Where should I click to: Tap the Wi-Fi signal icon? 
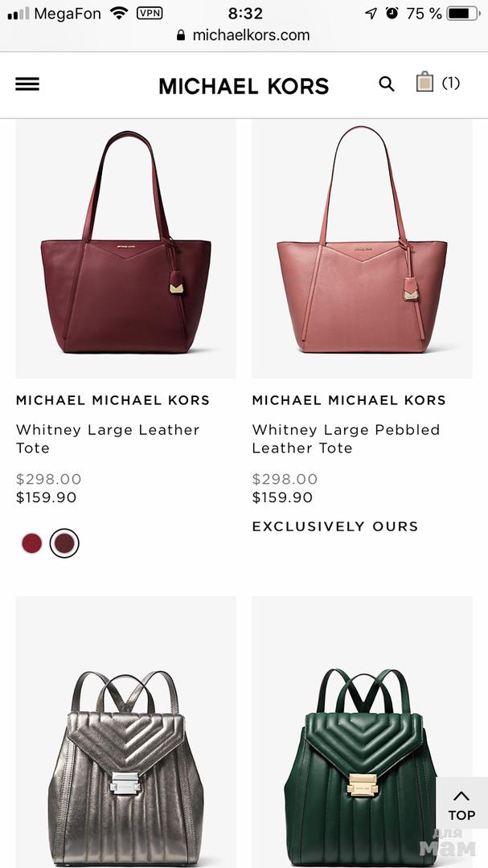pos(119,13)
